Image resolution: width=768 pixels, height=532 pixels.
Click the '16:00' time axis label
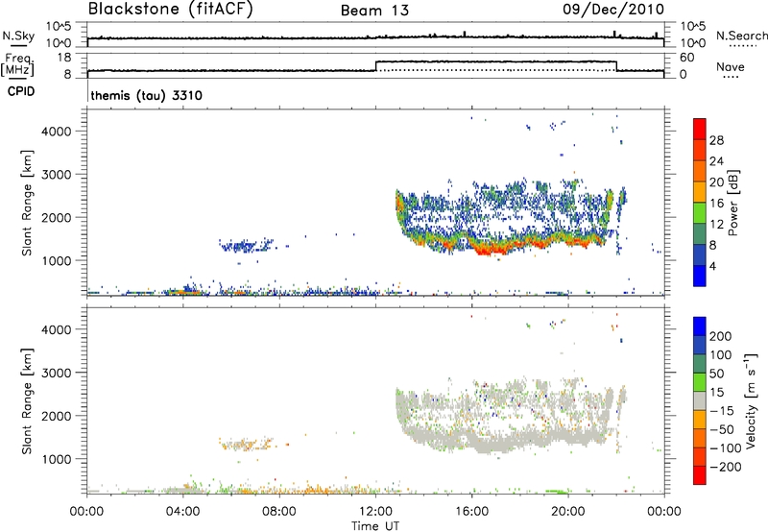coord(471,512)
